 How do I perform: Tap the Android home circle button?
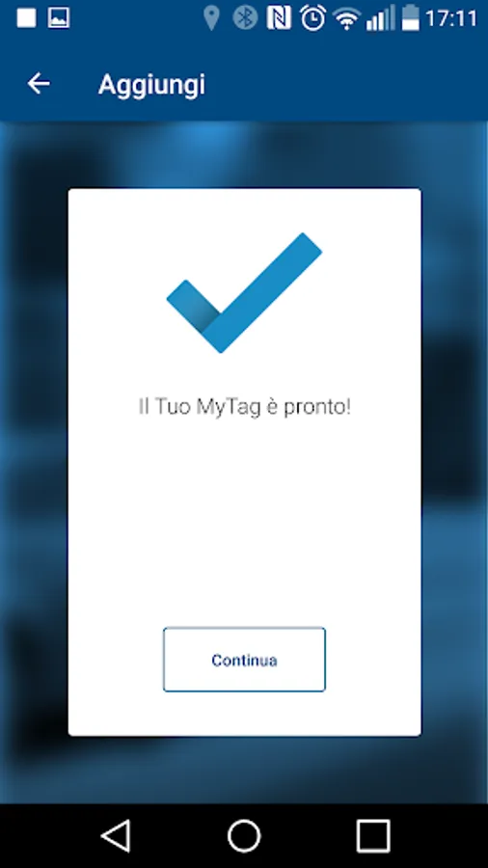coord(244,835)
